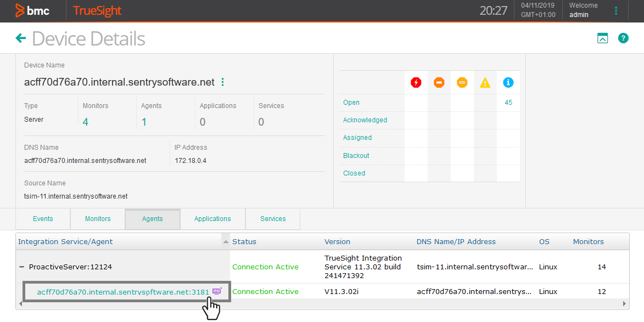
Task: Click the warning severity triangle icon
Action: 484,82
